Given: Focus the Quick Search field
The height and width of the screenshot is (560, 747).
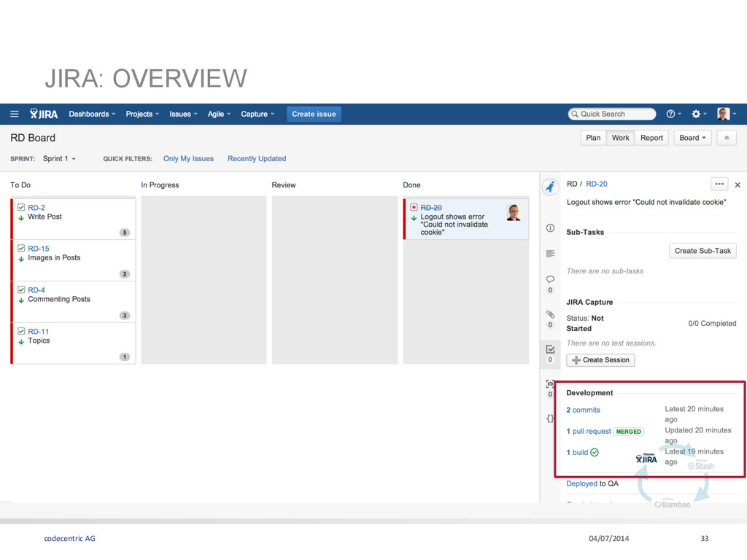Looking at the screenshot, I should click(612, 114).
